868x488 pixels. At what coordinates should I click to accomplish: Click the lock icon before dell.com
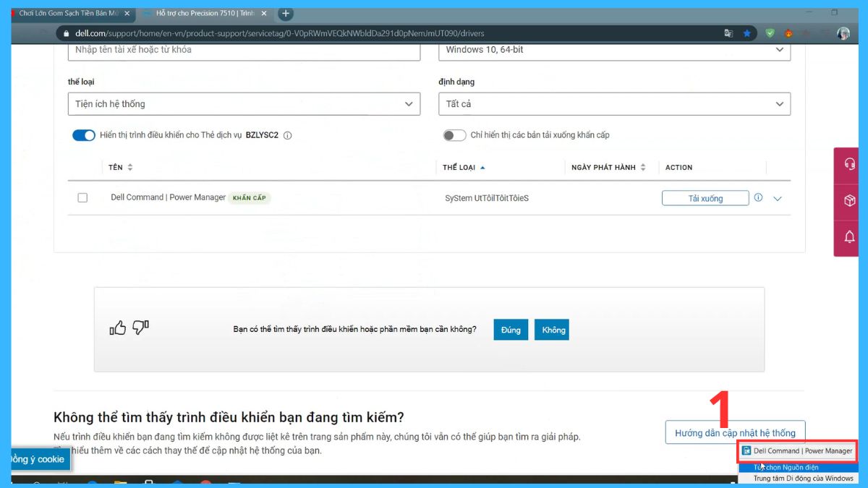pos(67,33)
